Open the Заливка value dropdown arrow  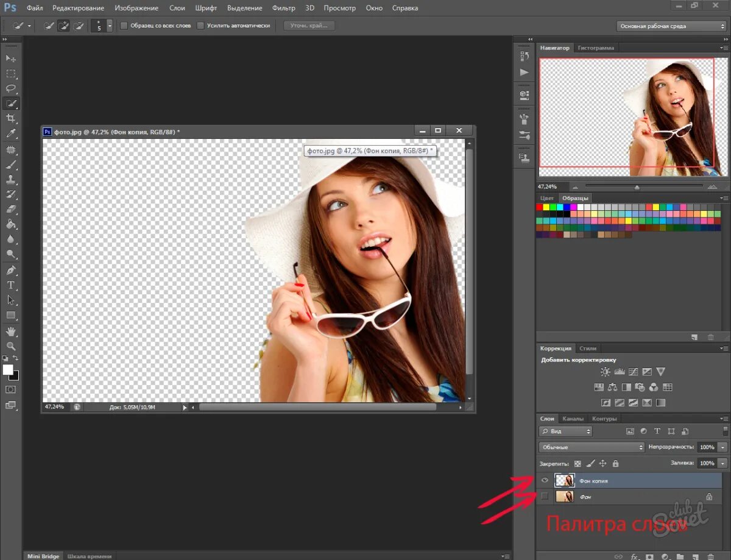(722, 464)
